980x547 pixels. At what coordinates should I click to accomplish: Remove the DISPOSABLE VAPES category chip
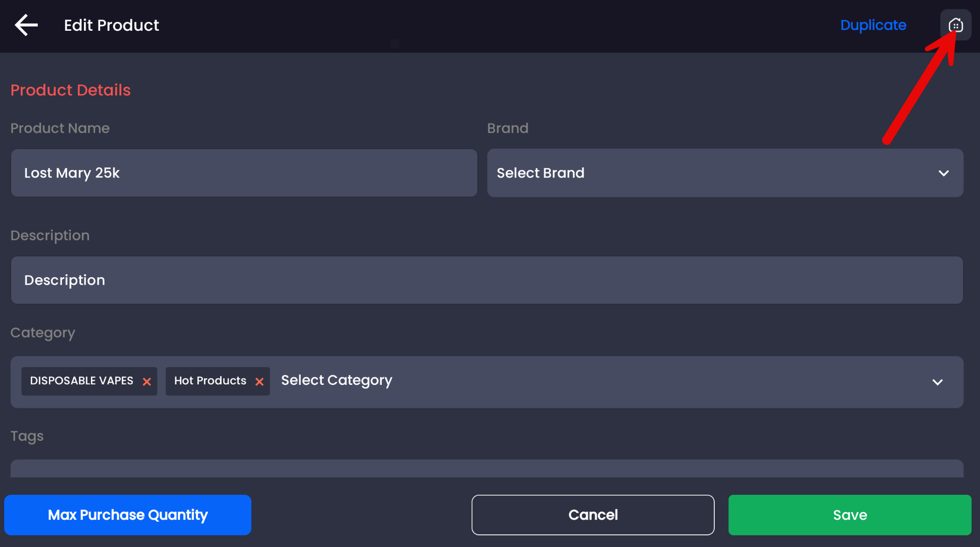click(x=147, y=382)
